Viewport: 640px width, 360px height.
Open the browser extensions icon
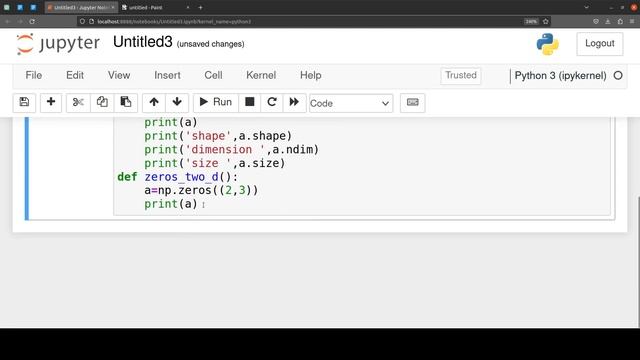620,21
